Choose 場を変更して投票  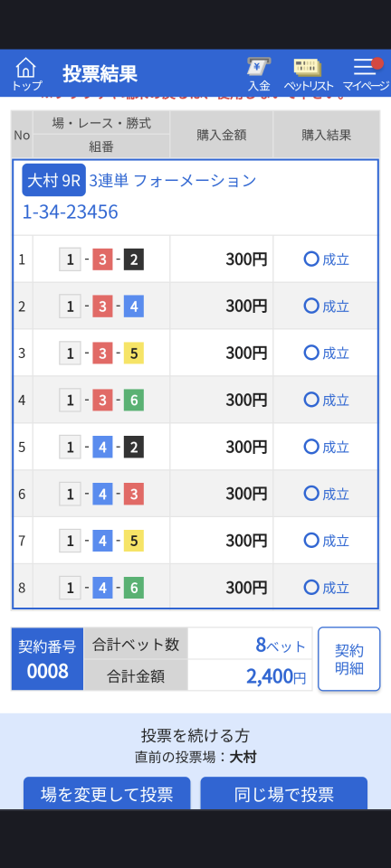tap(107, 794)
